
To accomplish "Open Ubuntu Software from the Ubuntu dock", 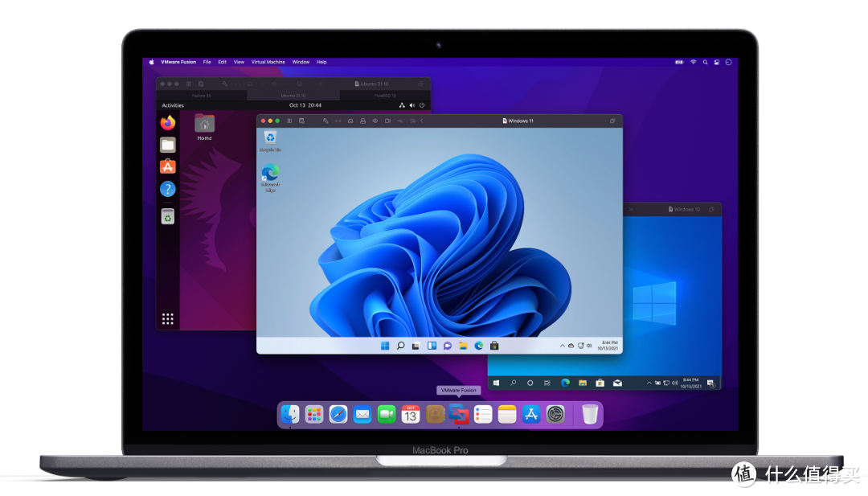I will (168, 166).
